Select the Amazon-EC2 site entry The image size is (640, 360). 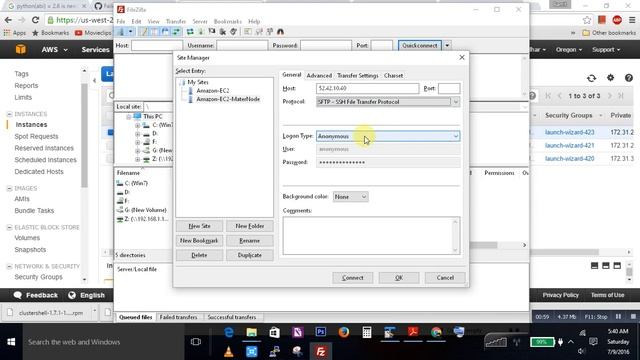(x=213, y=91)
